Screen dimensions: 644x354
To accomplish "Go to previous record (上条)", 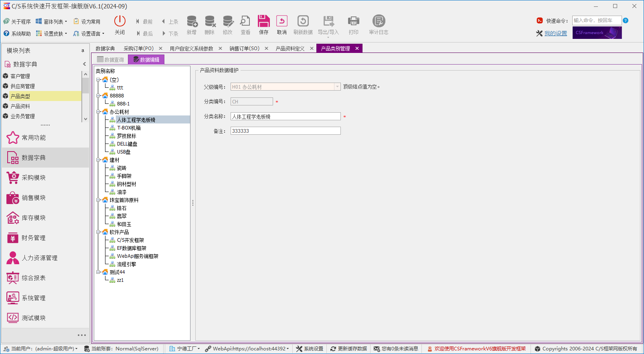I will (170, 22).
